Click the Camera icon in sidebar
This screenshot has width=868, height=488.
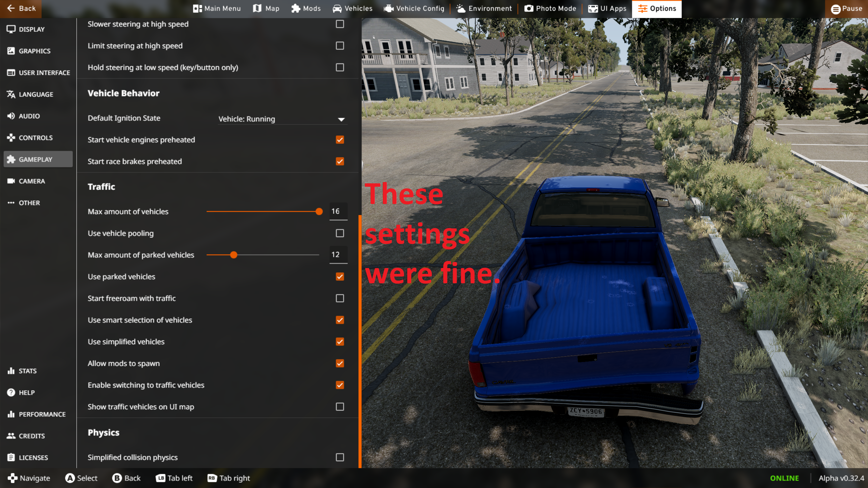tap(11, 181)
